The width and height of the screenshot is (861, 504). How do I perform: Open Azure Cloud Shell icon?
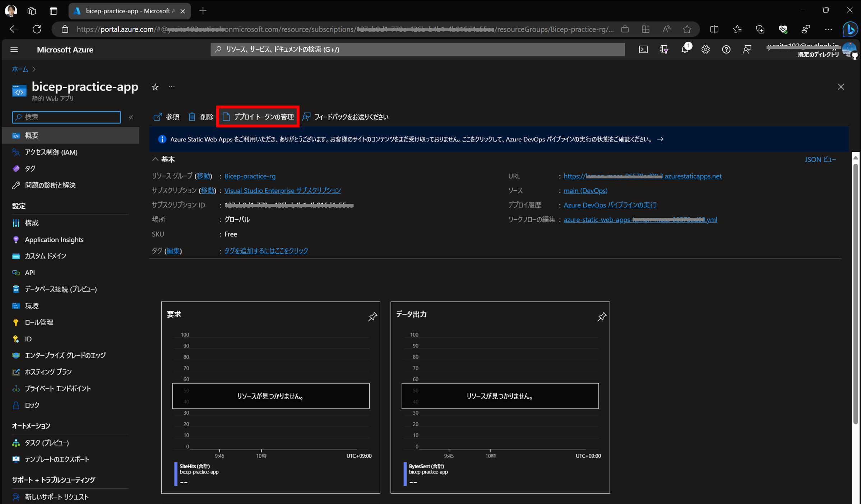tap(643, 50)
